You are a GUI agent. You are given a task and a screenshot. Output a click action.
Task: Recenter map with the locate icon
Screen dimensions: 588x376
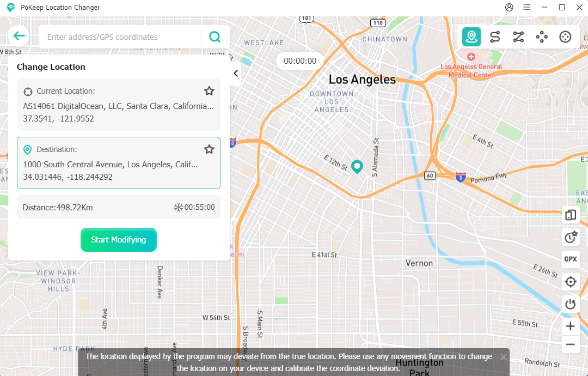click(x=571, y=282)
